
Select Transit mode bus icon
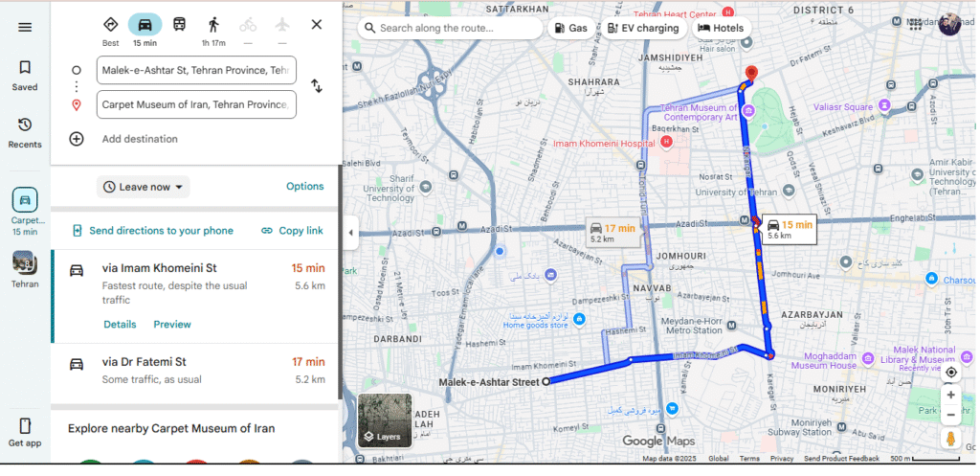[x=179, y=25]
